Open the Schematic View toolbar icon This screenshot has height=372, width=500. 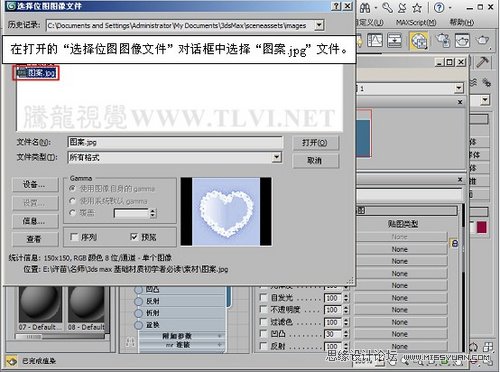[x=395, y=41]
